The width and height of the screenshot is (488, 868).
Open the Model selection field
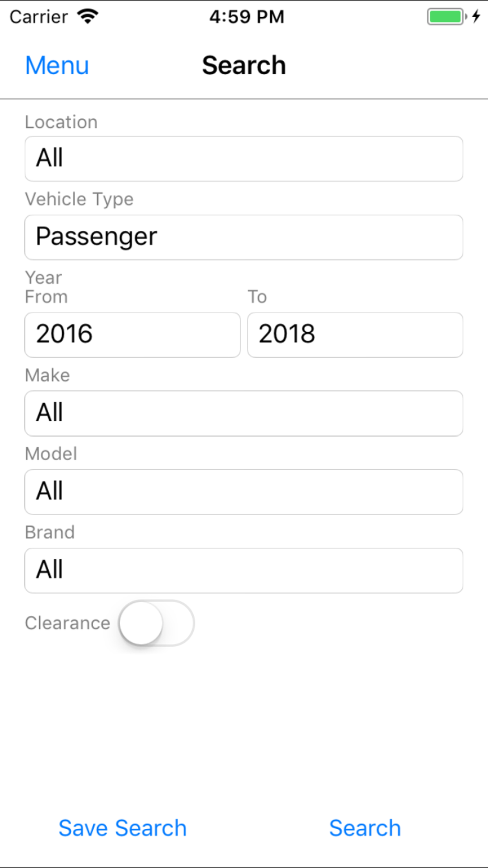tap(244, 492)
